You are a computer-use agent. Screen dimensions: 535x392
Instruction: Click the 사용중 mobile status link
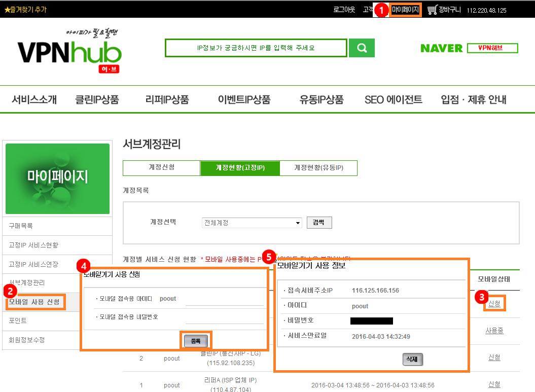[494, 330]
